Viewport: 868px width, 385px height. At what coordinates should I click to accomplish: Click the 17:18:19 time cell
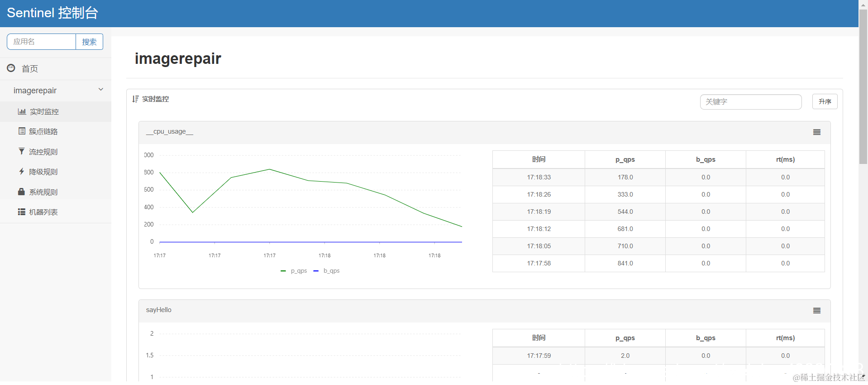click(539, 212)
